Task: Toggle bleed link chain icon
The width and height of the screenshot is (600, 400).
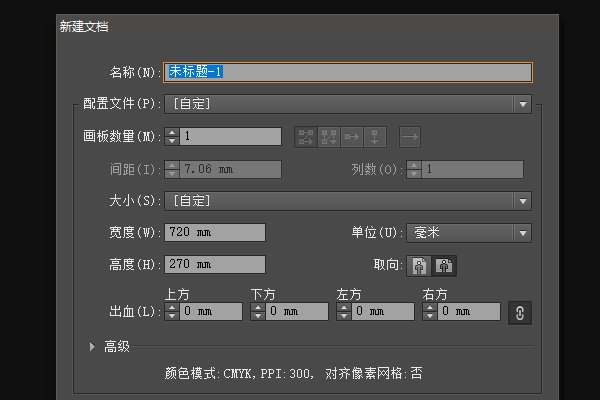Action: click(x=520, y=313)
